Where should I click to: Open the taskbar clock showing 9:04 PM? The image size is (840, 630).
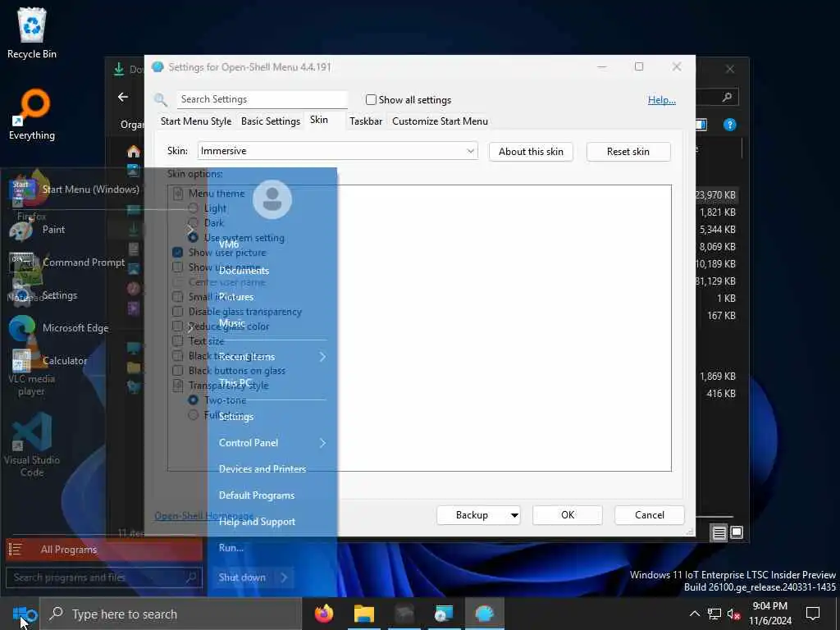click(x=769, y=614)
